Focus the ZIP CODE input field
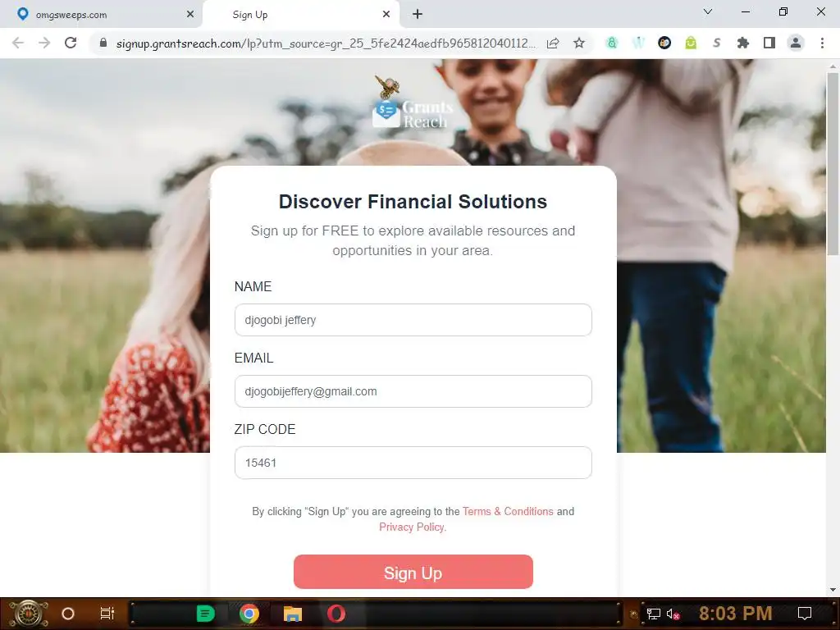 pyautogui.click(x=413, y=463)
